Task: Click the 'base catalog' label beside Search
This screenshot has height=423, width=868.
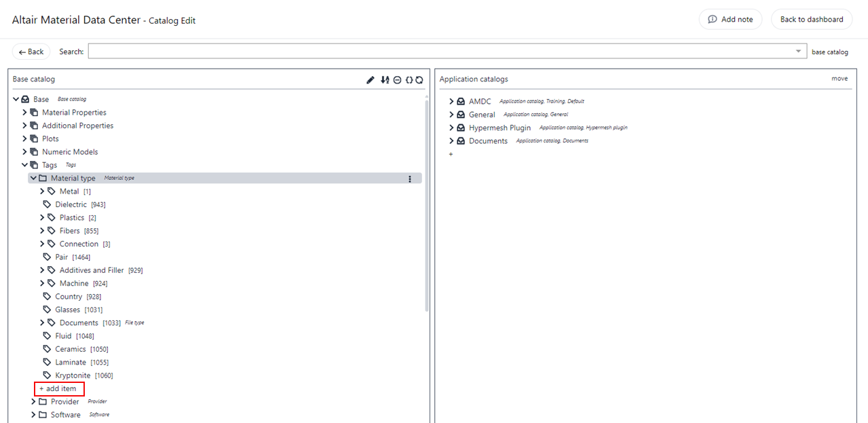Action: (830, 52)
